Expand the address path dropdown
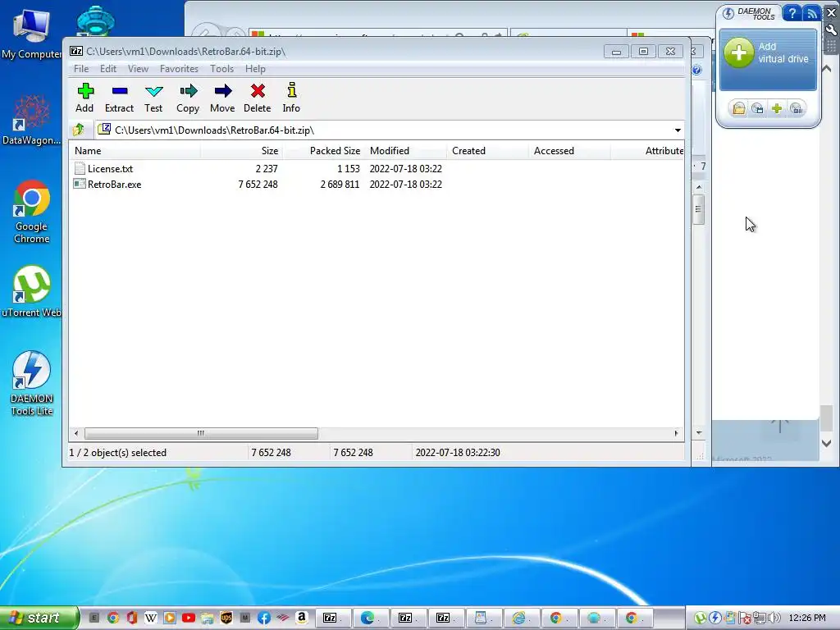Viewport: 840px width, 630px height. (x=678, y=130)
